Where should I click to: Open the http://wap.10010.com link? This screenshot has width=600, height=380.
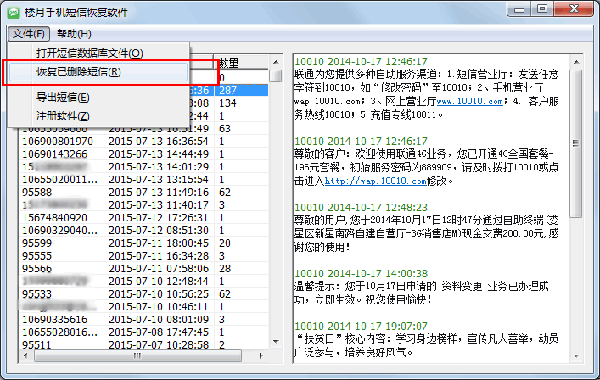(376, 181)
